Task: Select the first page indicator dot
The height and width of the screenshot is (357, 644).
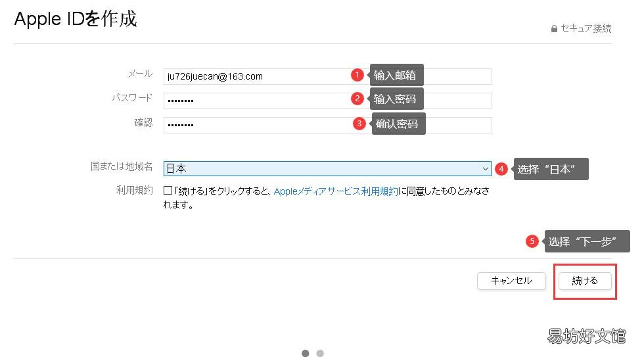Action: [x=305, y=353]
